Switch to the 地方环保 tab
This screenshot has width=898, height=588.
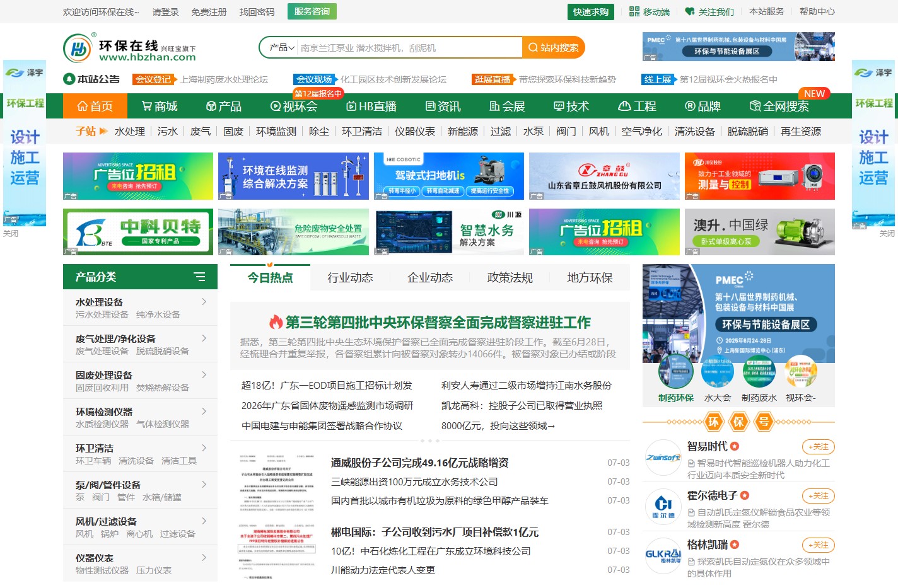[x=590, y=277]
